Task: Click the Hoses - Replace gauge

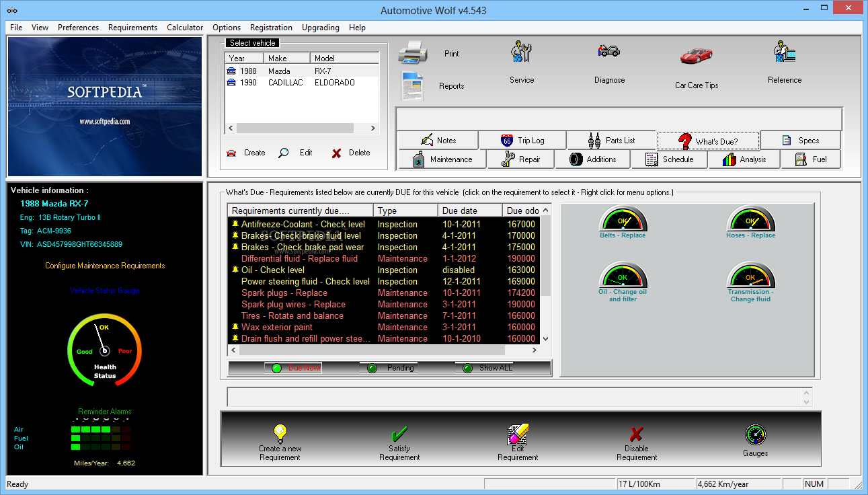Action: click(750, 219)
